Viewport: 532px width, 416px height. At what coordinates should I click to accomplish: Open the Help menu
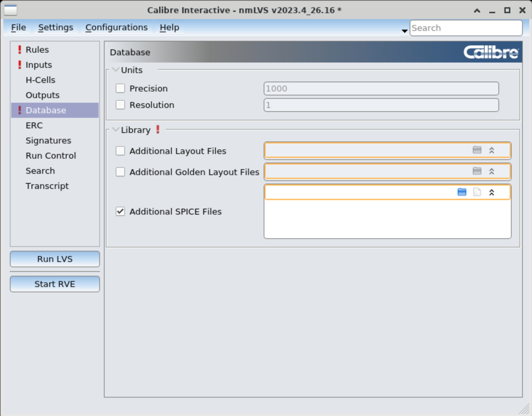[x=169, y=28]
